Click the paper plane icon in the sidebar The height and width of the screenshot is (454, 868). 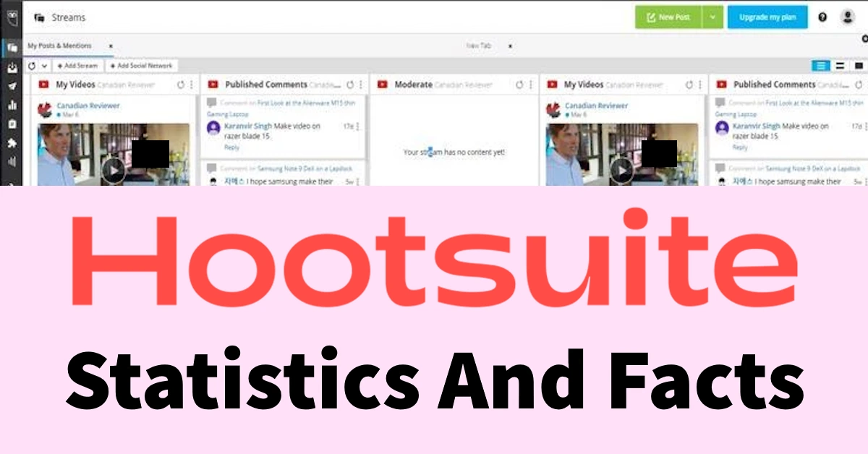(12, 86)
